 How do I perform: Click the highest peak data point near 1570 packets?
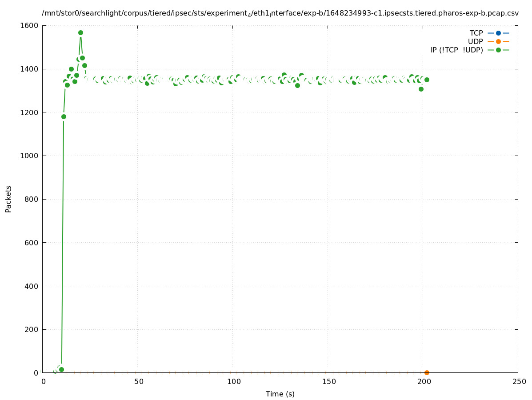[80, 32]
